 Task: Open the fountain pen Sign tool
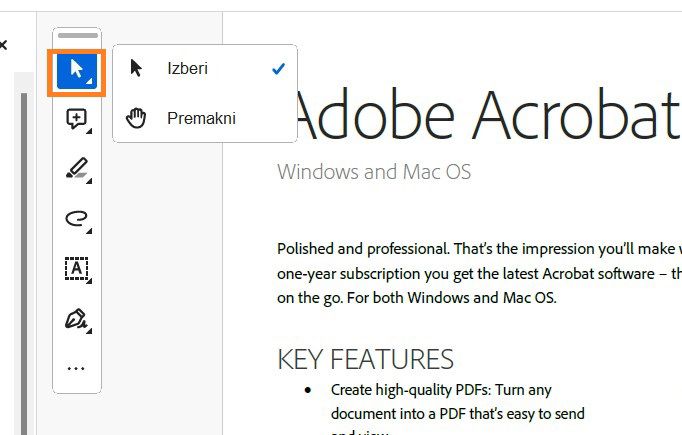point(76,319)
